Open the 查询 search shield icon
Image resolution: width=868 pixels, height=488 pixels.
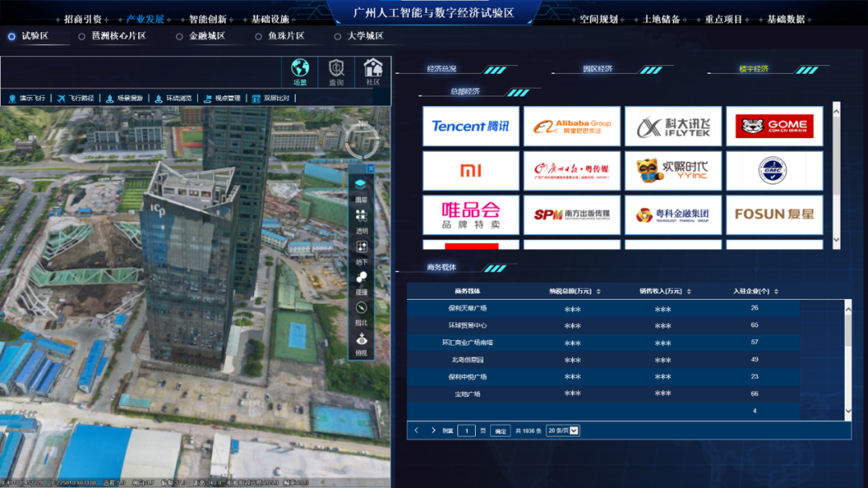pos(337,72)
